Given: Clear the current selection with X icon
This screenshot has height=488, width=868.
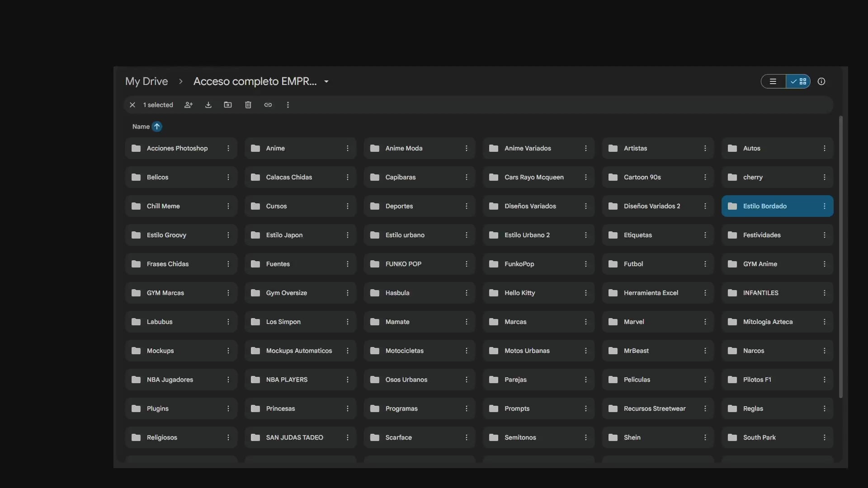Looking at the screenshot, I should 132,105.
